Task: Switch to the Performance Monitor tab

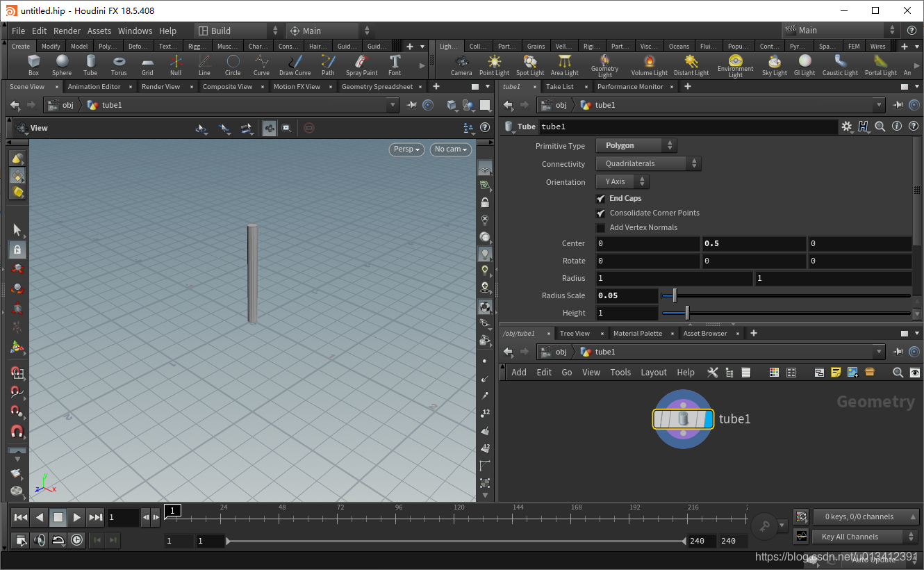Action: pos(630,87)
